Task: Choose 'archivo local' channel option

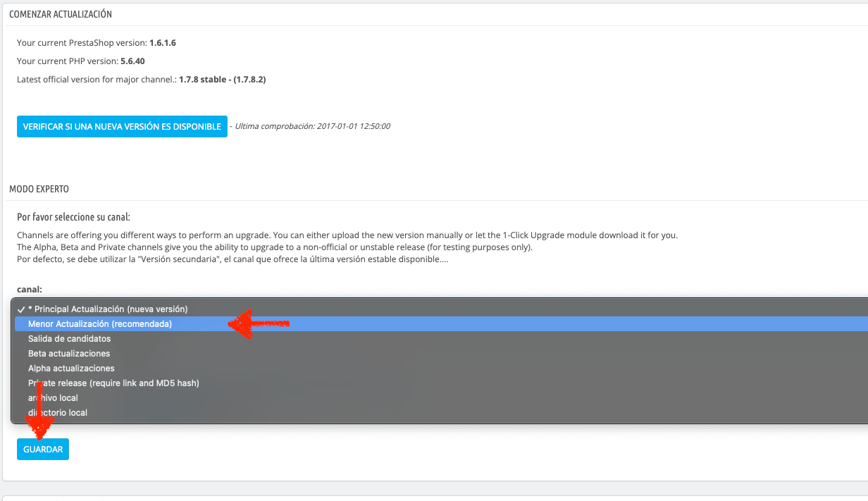Action: click(440, 398)
